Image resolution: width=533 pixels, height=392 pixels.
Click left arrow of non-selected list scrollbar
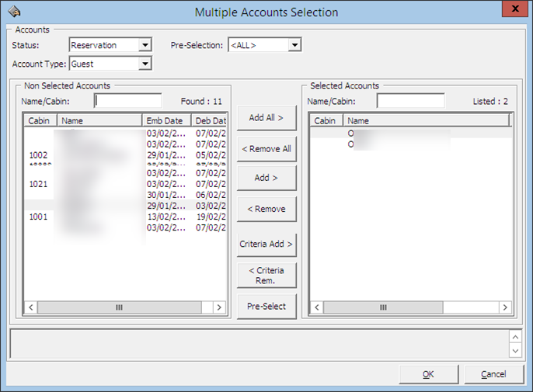[x=31, y=307]
